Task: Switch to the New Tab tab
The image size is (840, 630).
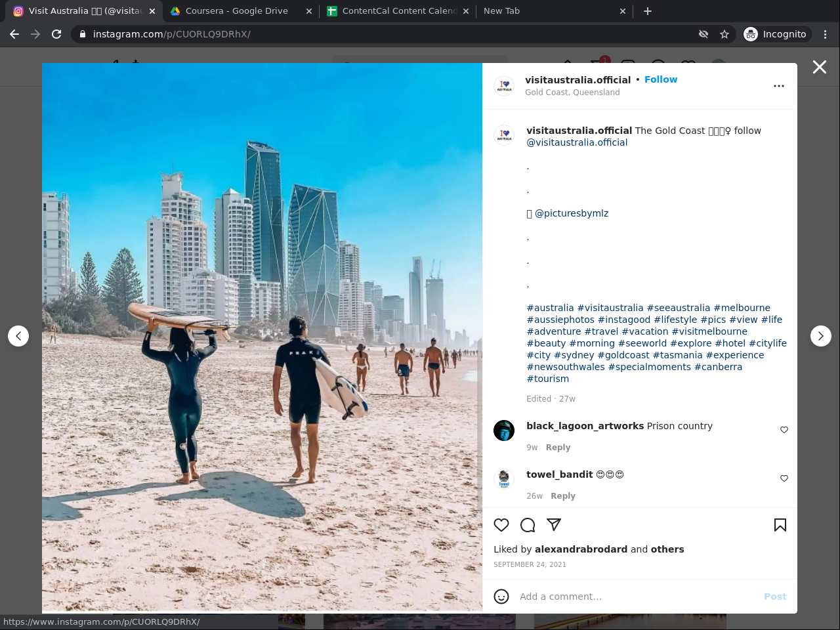Action: click(555, 11)
